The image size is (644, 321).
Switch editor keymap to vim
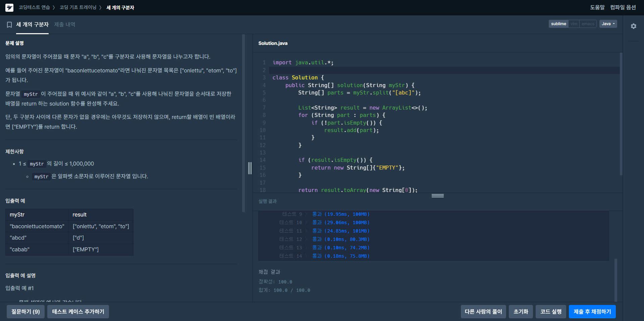tap(574, 24)
